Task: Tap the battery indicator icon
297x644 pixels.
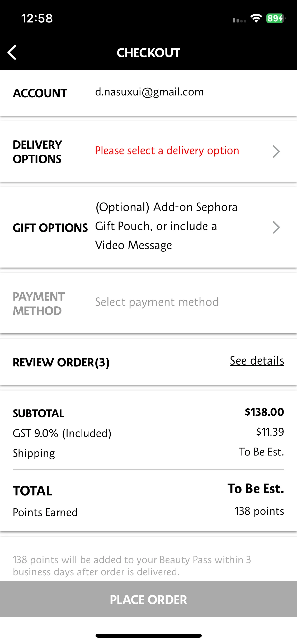Action: click(x=276, y=18)
